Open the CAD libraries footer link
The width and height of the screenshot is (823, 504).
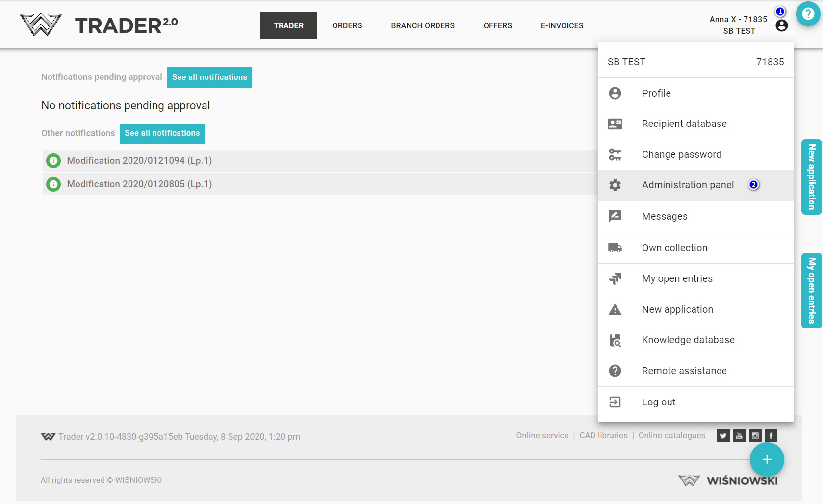(x=603, y=435)
